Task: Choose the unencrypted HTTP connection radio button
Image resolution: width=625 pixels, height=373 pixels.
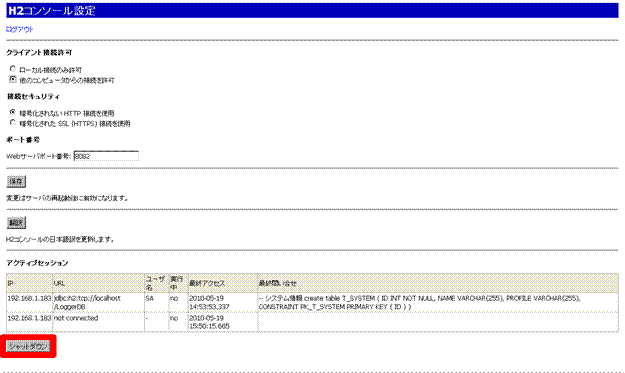Action: click(13, 112)
